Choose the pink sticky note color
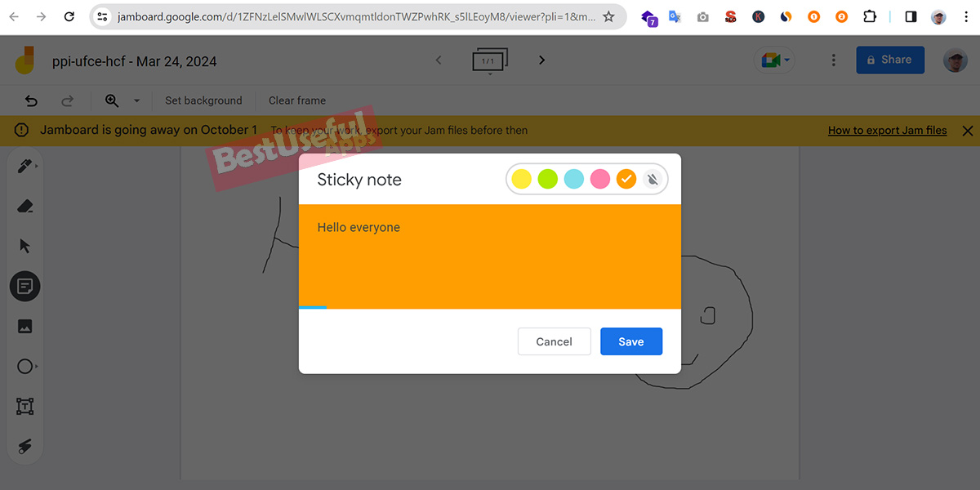 coord(600,179)
